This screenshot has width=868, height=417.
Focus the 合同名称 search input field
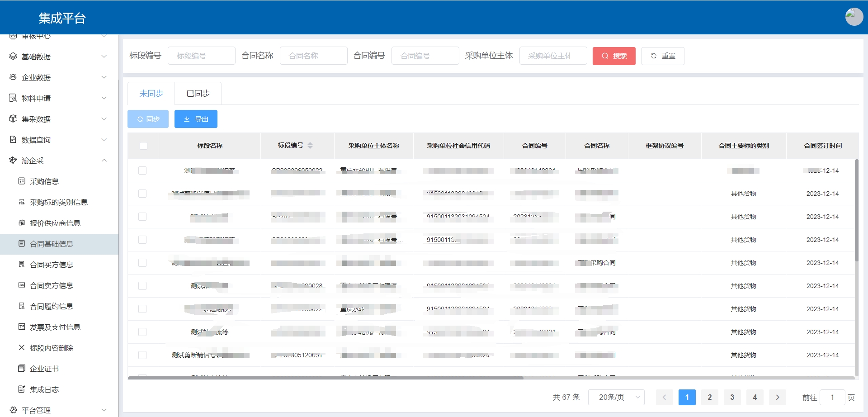[x=313, y=56]
